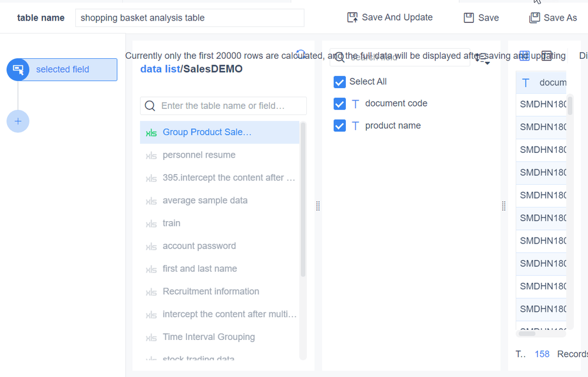
Task: Click text type icon beside document code
Action: click(x=355, y=104)
